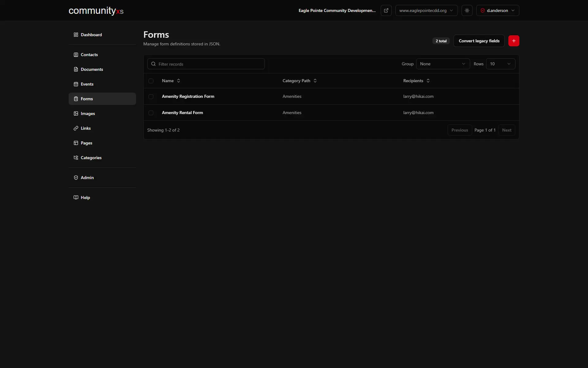This screenshot has width=588, height=368.
Task: Sort by Category Path column arrows
Action: [x=315, y=81]
